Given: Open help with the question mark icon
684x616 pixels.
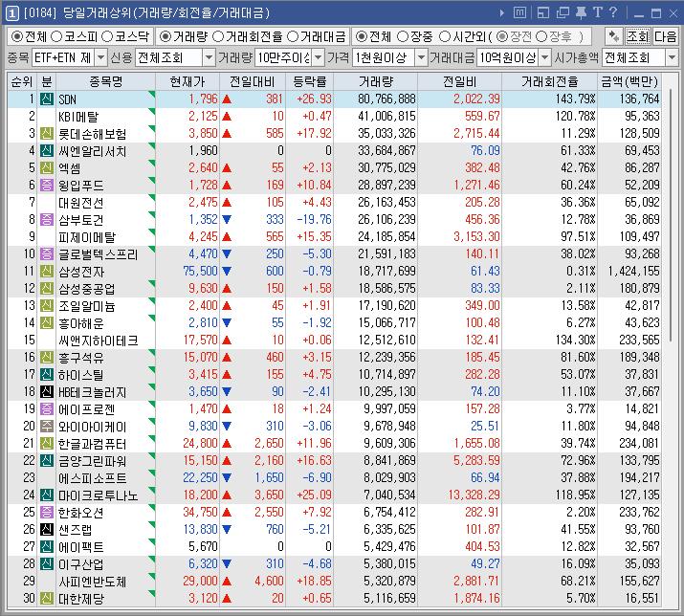Looking at the screenshot, I should (613, 12).
